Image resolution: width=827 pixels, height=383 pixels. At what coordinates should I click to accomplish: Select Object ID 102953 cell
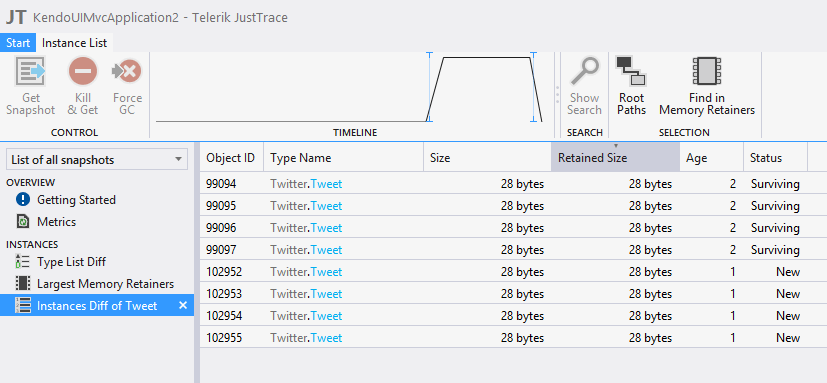224,294
